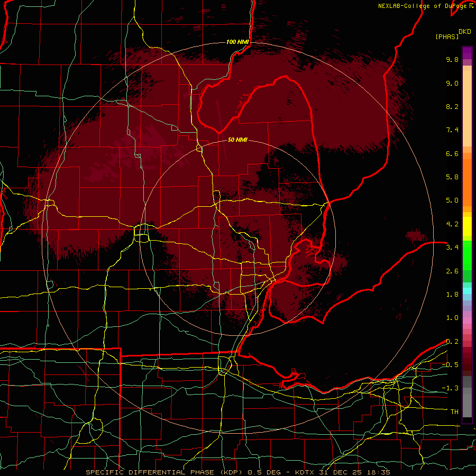Viewport: 476px width, 476px height.
Task: Click the 100 NMI range ring label
Action: tap(237, 42)
